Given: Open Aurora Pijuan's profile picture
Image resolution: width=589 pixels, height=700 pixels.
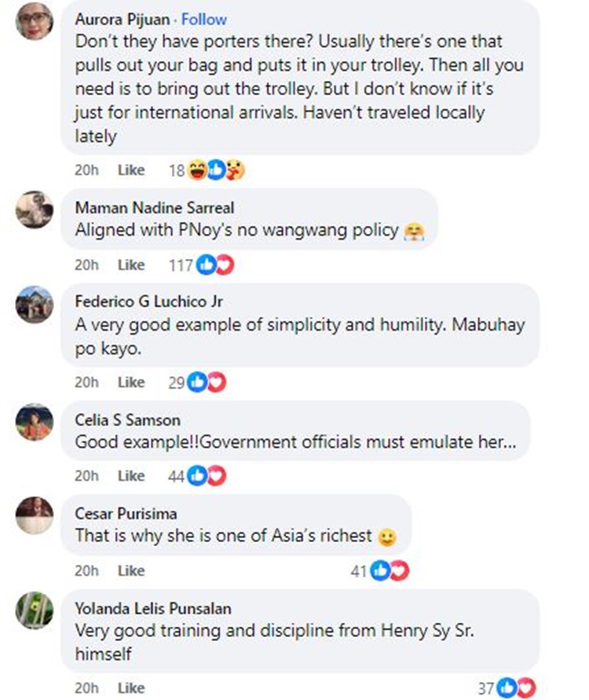Looking at the screenshot, I should [35, 21].
